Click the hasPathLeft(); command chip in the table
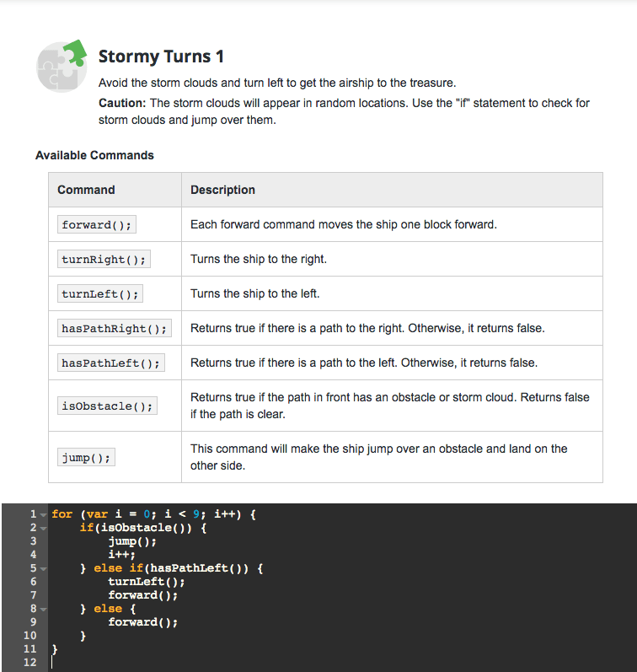The image size is (637, 672). coord(110,363)
